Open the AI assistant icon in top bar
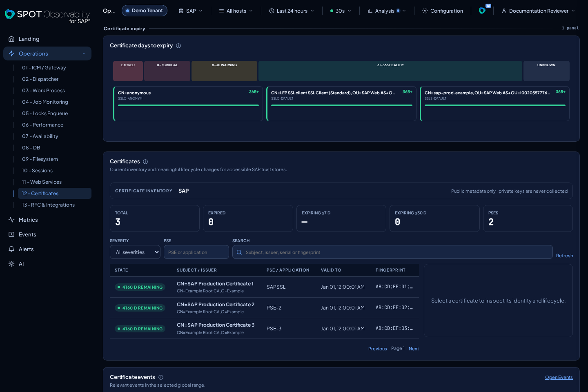Screen dimensions: 588x392 (482, 11)
